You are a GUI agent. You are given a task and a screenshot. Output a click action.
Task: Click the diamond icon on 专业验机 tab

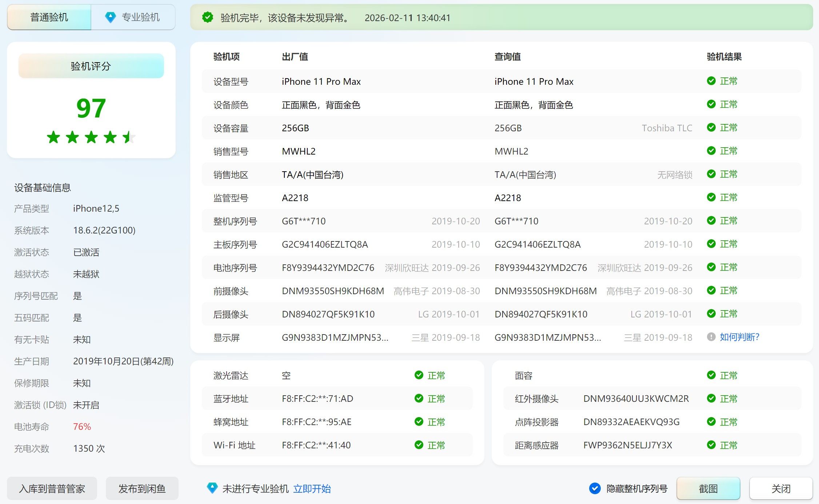[x=110, y=17]
